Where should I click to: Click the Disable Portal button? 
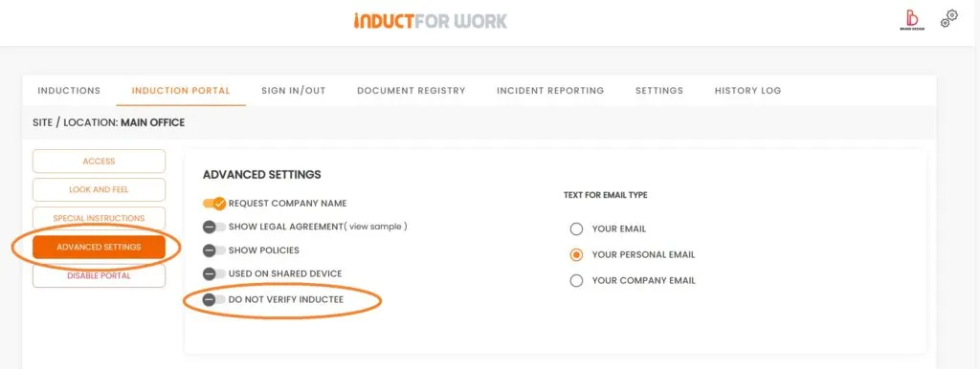(x=99, y=276)
